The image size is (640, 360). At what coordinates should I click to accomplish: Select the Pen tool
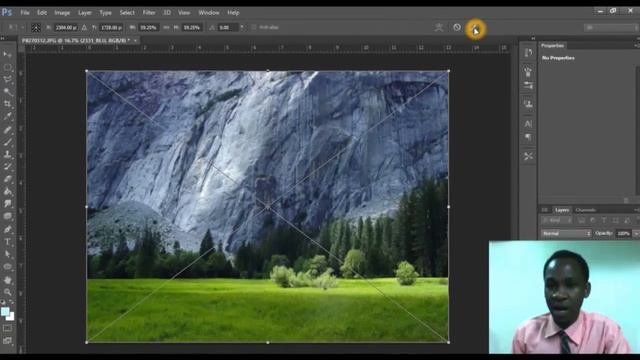click(x=7, y=229)
